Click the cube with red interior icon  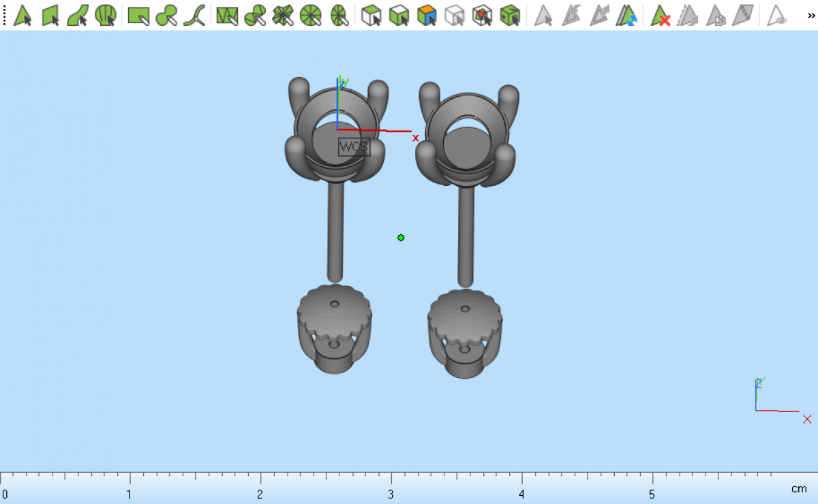pos(483,15)
